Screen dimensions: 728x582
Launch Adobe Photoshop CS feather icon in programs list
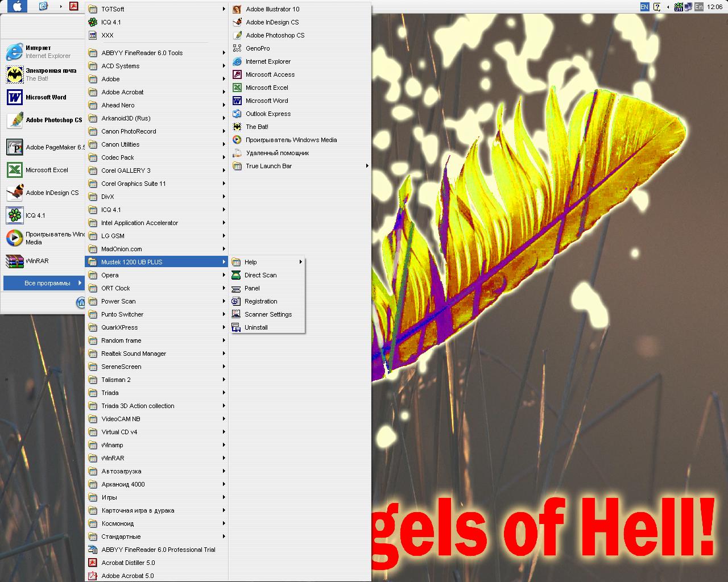(x=237, y=35)
